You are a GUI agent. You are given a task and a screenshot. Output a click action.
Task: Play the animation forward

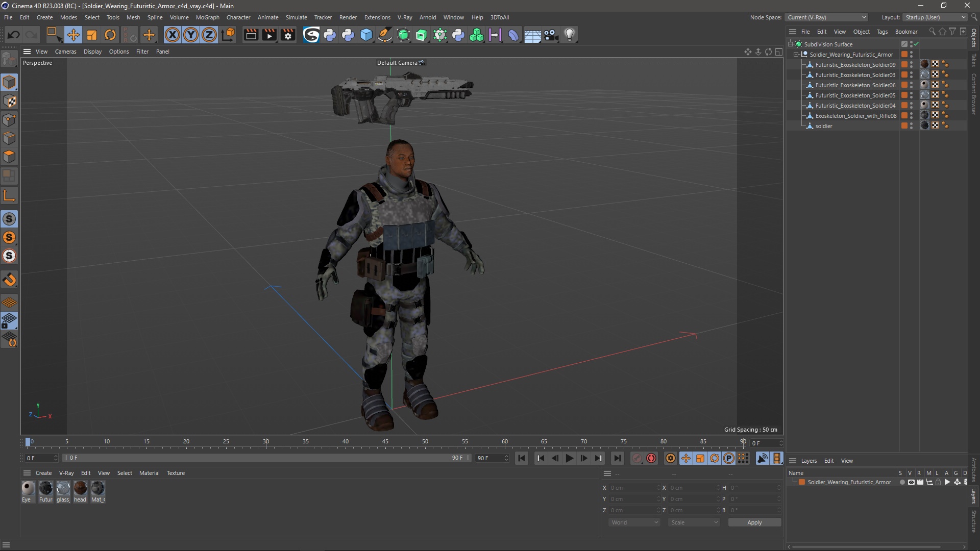coord(569,458)
